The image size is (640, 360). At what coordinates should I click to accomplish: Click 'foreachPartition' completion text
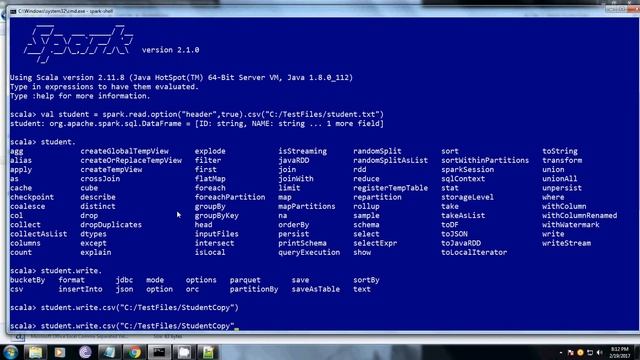[x=230, y=197]
